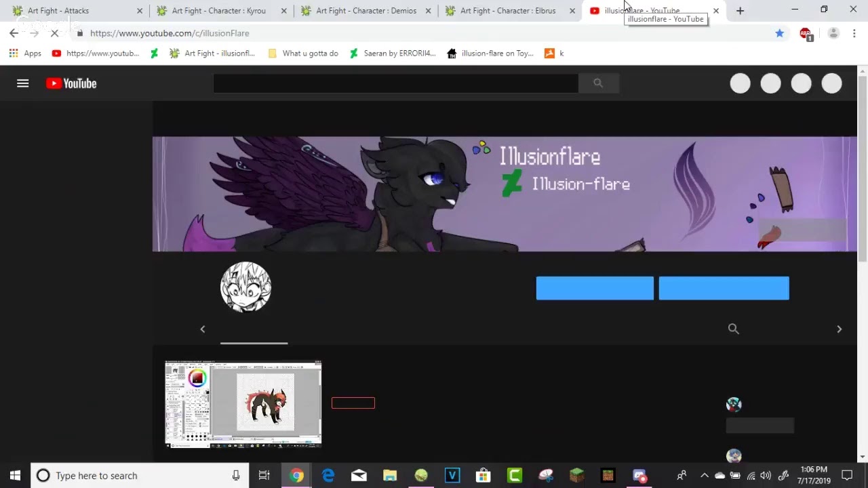
Task: Open the Windows Start menu
Action: (x=15, y=475)
